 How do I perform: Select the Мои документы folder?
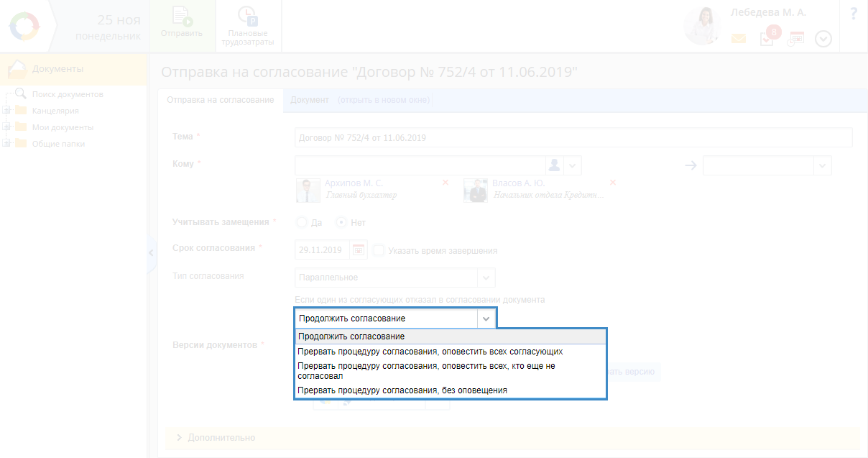[63, 127]
